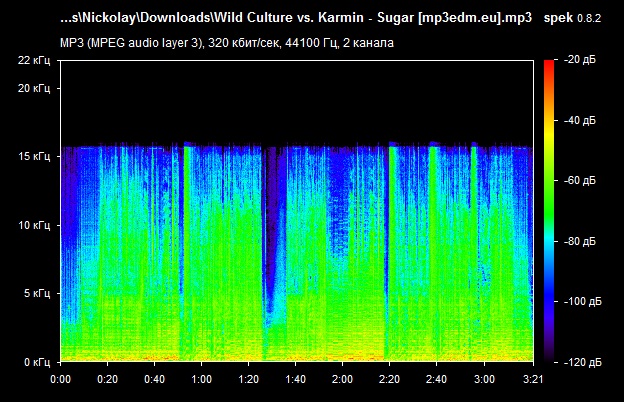Click the '0:00' time axis label
This screenshot has height=402, width=624.
60,379
